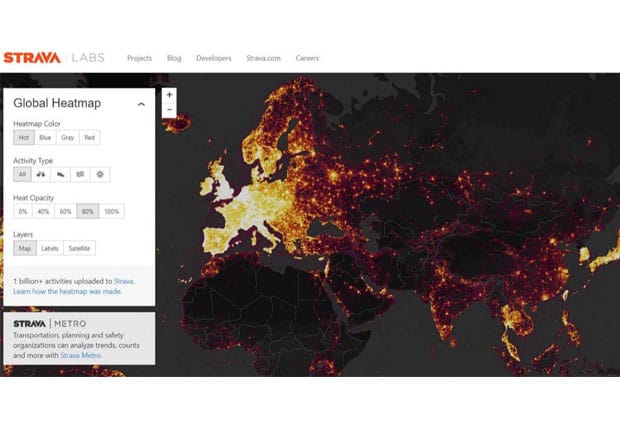This screenshot has height=433, width=620.
Task: Select the cycling activity type icon
Action: click(x=41, y=174)
